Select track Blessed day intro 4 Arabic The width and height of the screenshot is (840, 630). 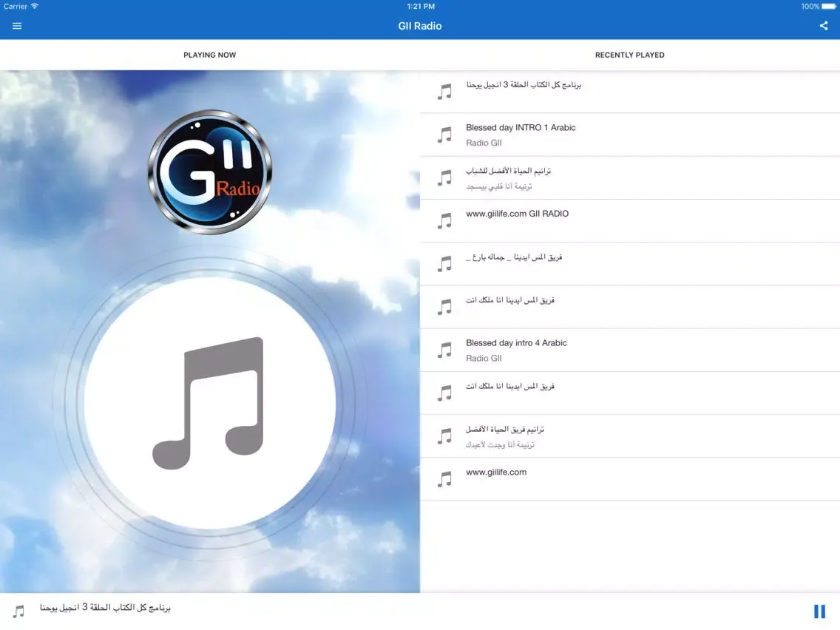pos(630,350)
